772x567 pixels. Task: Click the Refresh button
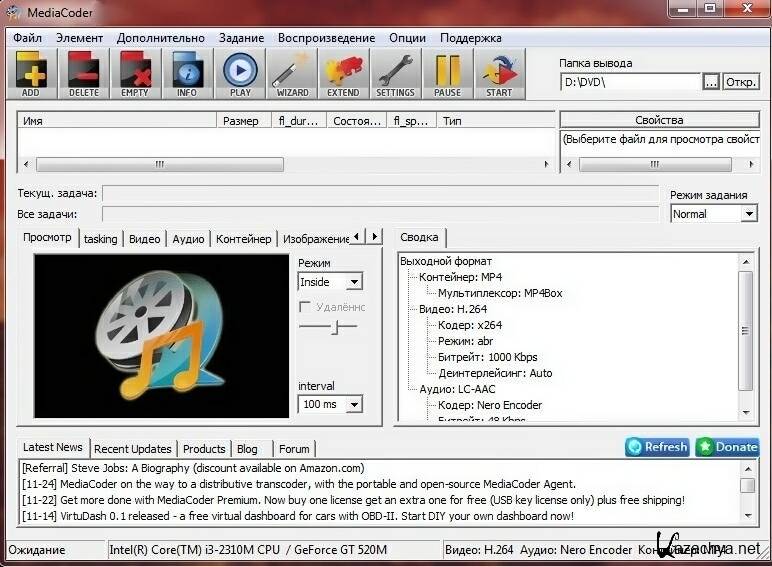click(x=657, y=447)
